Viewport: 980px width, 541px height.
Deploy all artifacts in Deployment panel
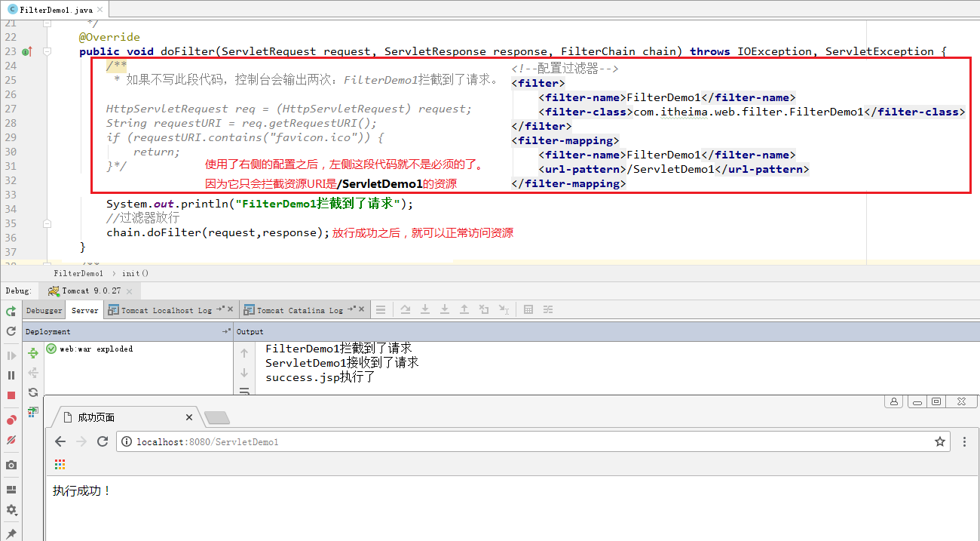click(x=32, y=353)
